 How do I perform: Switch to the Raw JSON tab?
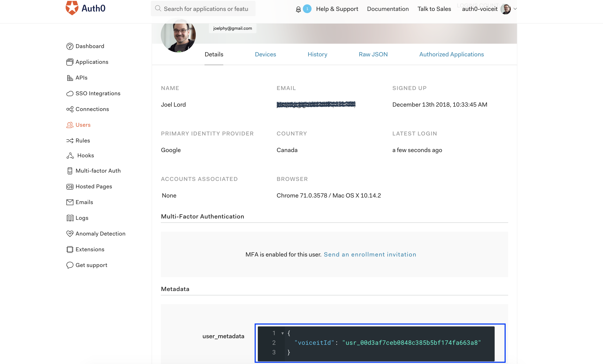[x=373, y=54]
